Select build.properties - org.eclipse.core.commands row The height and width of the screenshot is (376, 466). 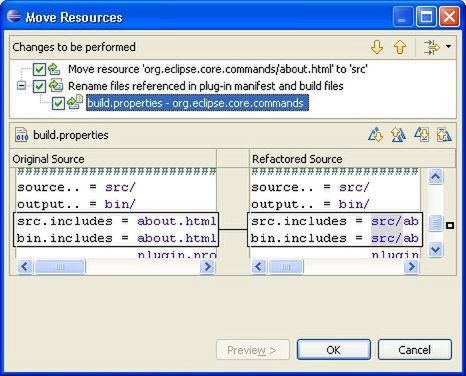tap(197, 103)
